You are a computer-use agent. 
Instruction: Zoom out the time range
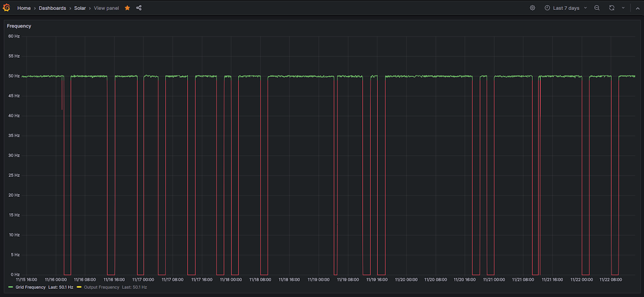pyautogui.click(x=597, y=8)
